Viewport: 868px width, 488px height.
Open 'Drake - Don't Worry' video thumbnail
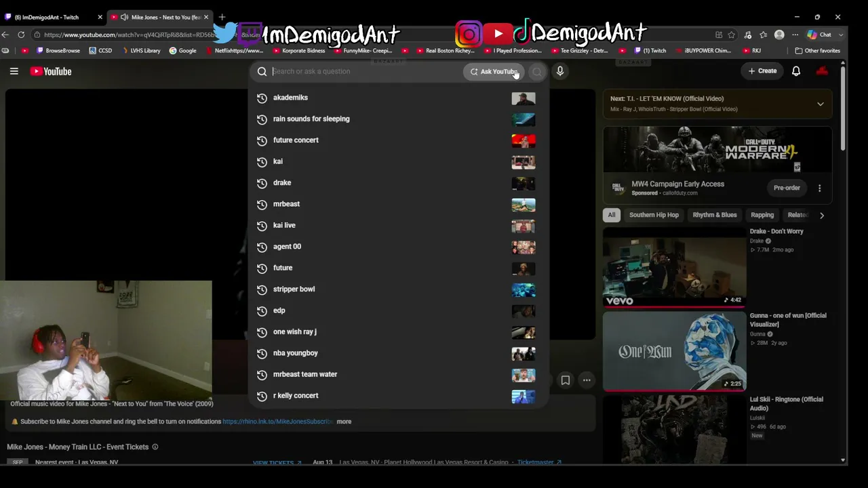point(675,267)
